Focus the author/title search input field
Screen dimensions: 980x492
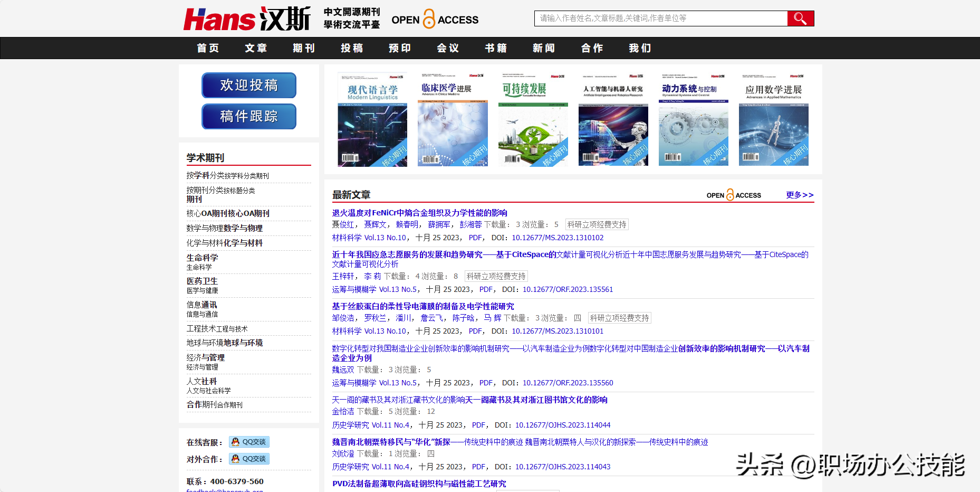(660, 18)
